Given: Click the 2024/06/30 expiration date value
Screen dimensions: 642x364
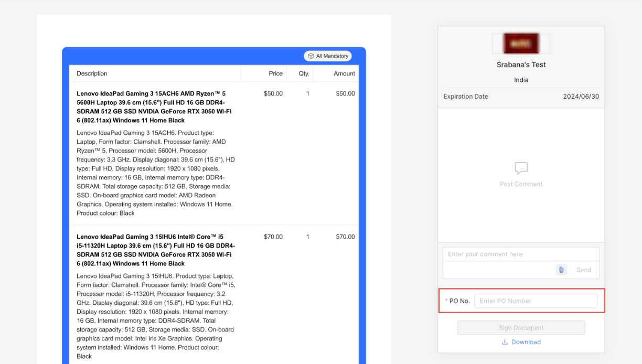Looking at the screenshot, I should (581, 97).
